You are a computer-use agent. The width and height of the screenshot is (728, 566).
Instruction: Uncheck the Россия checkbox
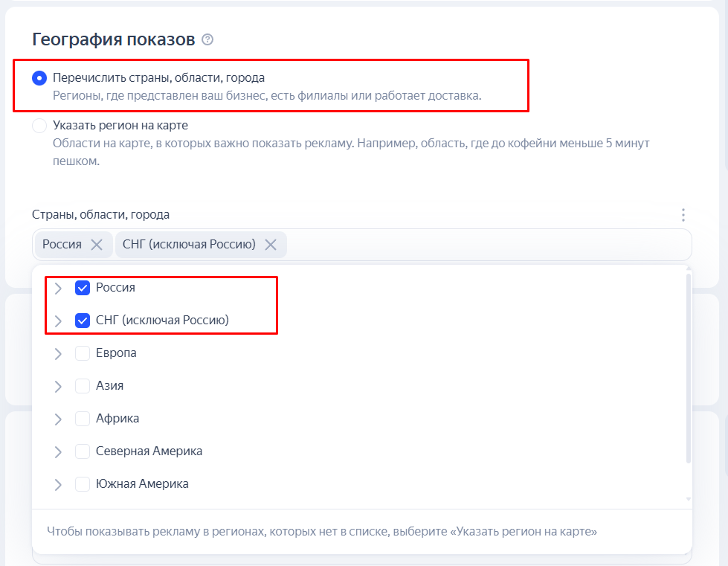coord(83,288)
